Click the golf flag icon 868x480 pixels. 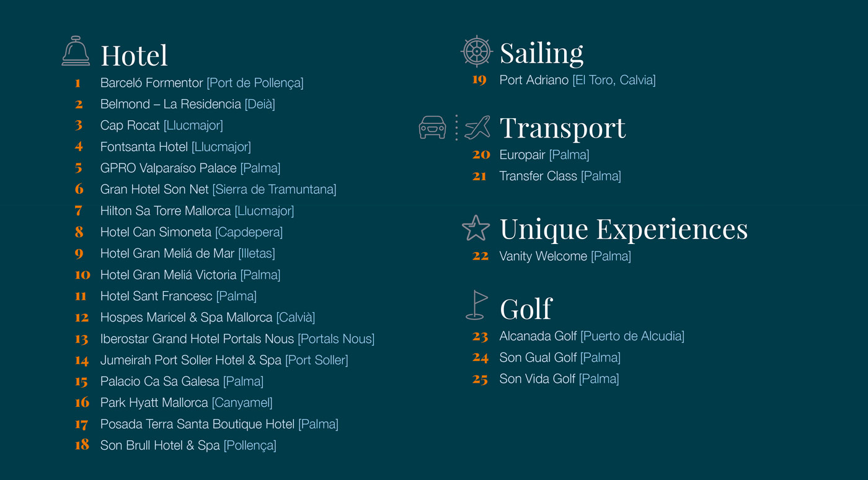coord(476,305)
